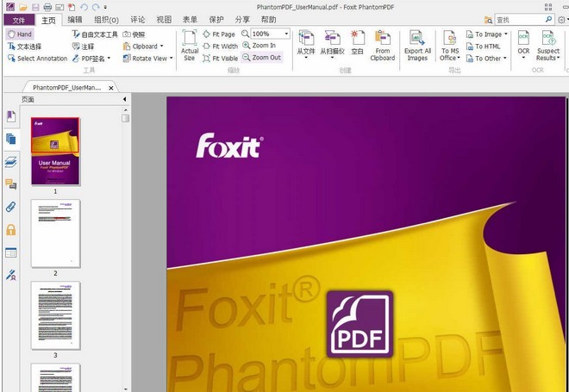Create a 空白 blank PDF
Screen dimensions: 569x392
[357, 44]
